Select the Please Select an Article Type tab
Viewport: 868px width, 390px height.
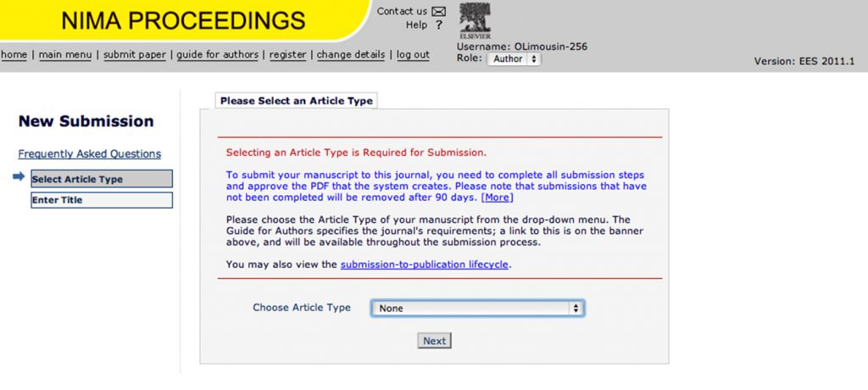[x=296, y=101]
